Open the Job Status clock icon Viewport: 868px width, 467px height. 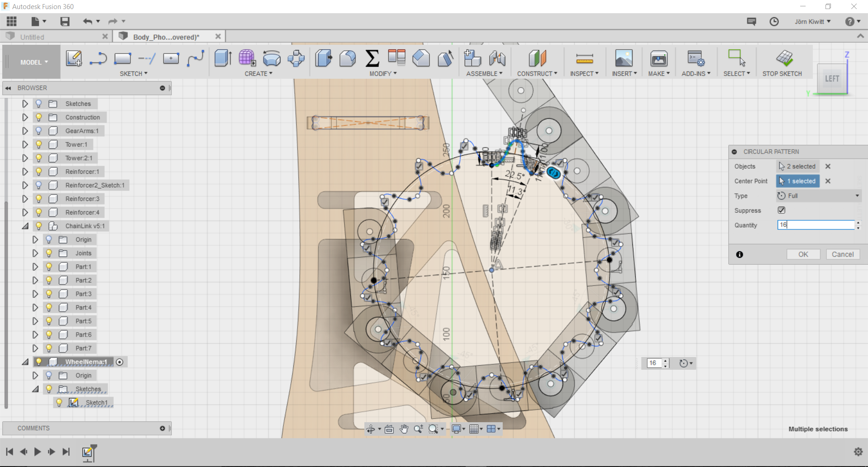point(774,22)
